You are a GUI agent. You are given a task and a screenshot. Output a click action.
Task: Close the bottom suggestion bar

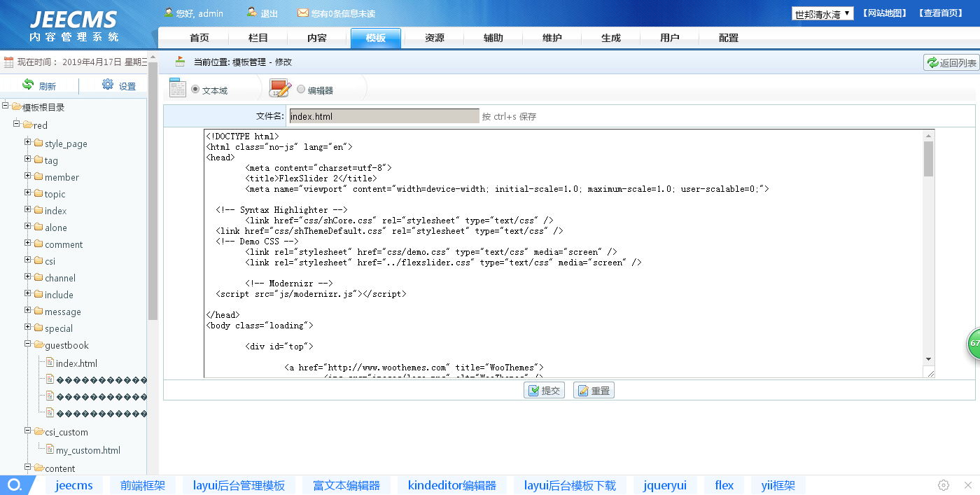tap(968, 485)
